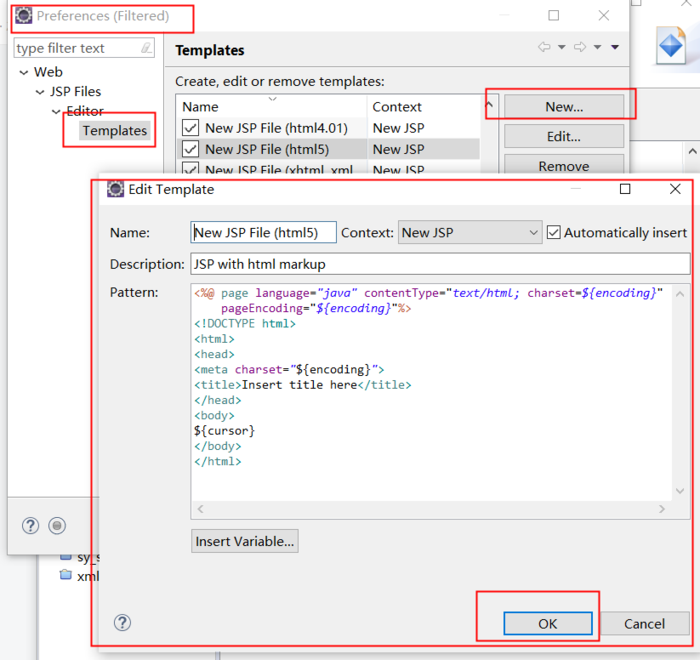Focus the Description input field
This screenshot has height=660, width=700.
(x=440, y=264)
